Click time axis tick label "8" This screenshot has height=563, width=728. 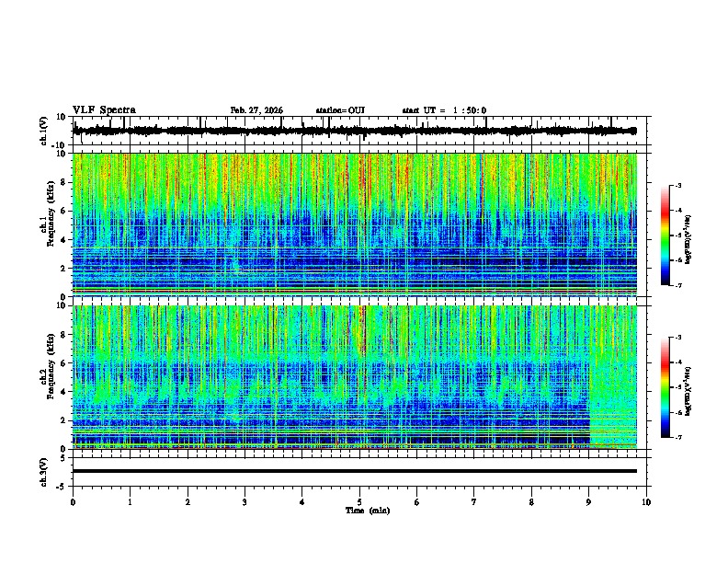pos(531,502)
